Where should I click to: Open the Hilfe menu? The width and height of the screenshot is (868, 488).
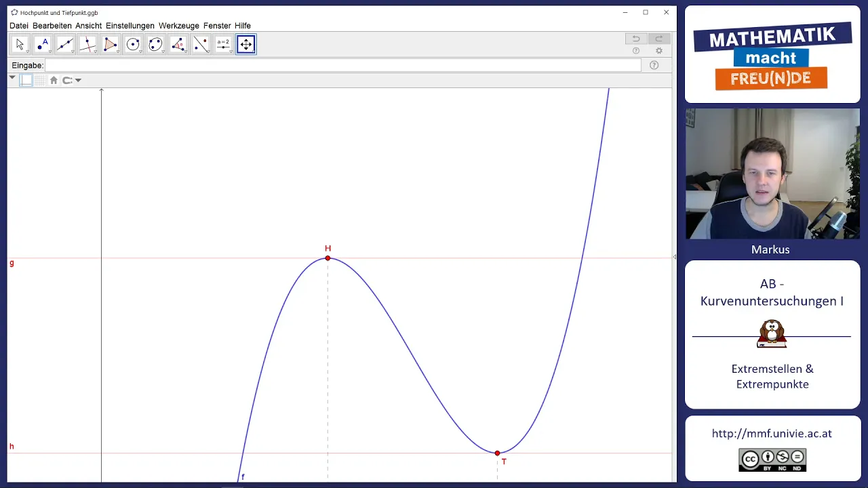[243, 26]
